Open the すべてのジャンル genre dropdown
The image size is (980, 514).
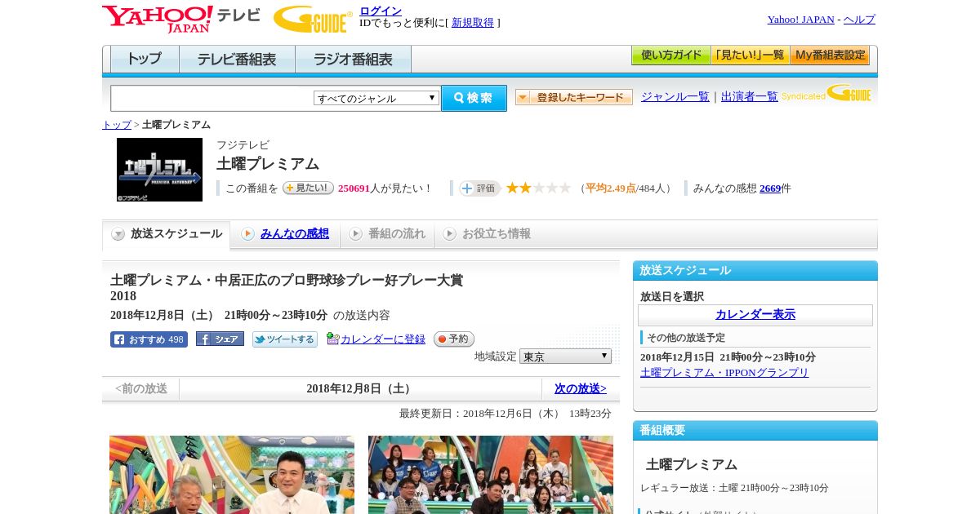[x=376, y=98]
